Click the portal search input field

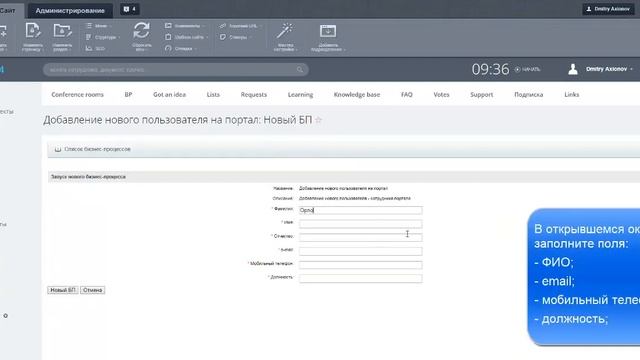tap(176, 69)
